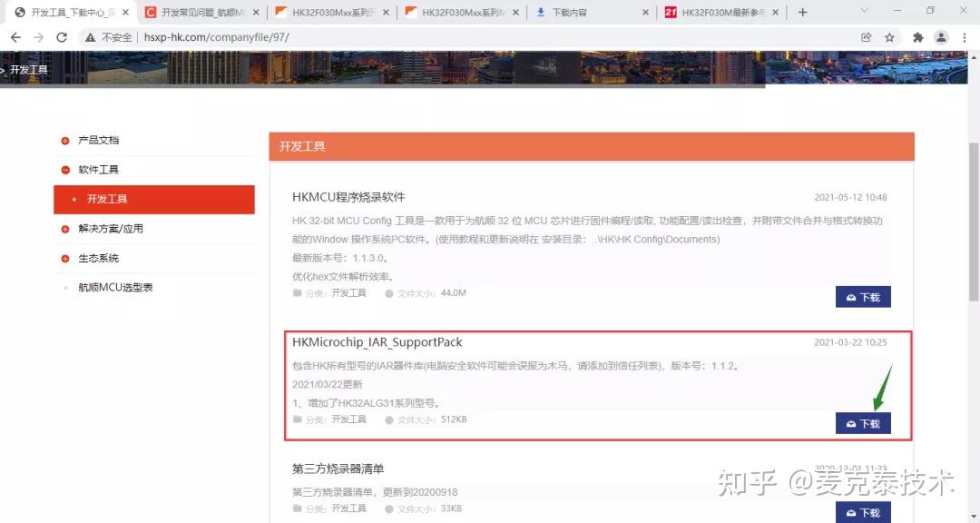Image resolution: width=980 pixels, height=523 pixels.
Task: Click the browser profile avatar
Action: coord(940,37)
